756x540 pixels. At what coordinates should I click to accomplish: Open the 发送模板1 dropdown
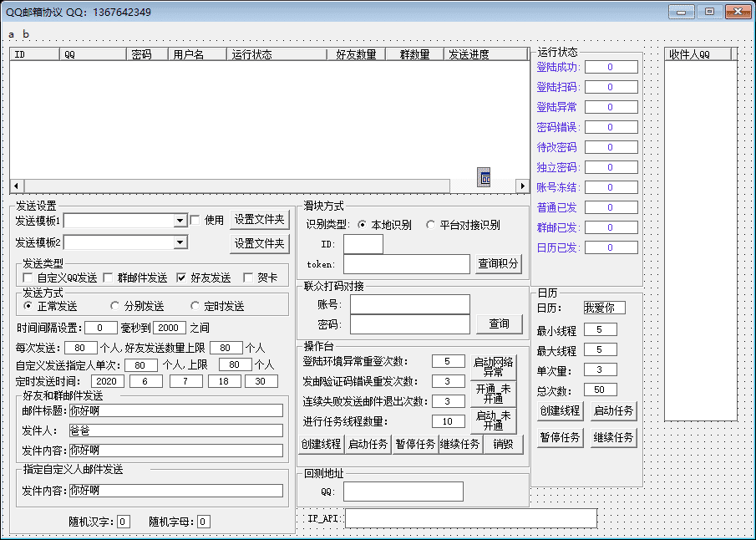point(180,220)
